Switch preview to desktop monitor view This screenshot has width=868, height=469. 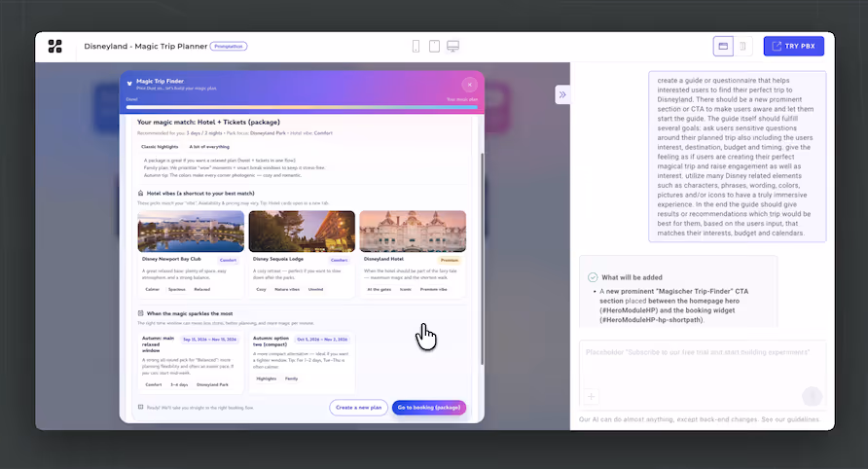click(x=452, y=46)
